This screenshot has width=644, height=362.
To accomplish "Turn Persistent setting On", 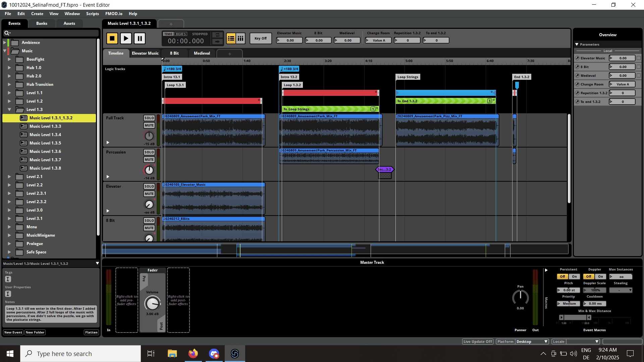I will [574, 277].
